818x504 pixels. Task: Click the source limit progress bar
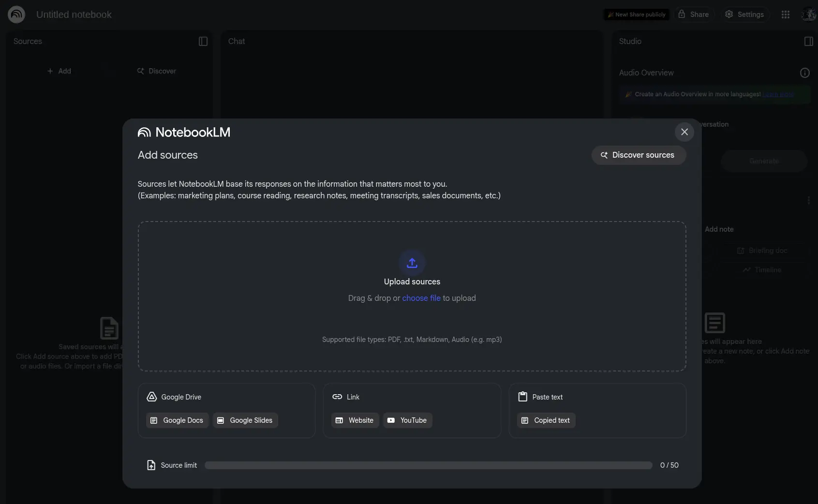[428, 465]
